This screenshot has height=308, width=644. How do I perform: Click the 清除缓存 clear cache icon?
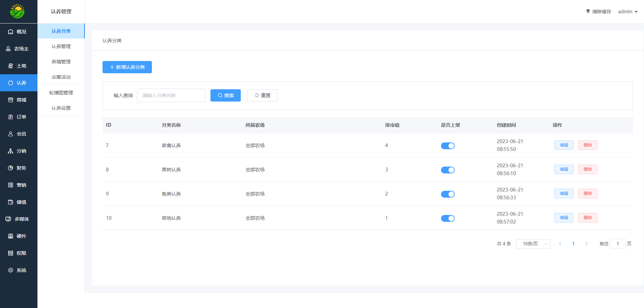click(x=588, y=12)
